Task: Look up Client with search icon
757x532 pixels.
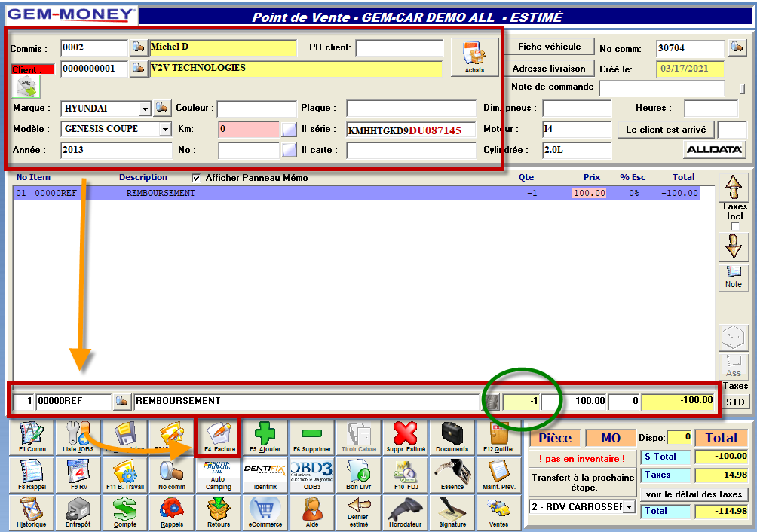Action: coord(138,69)
